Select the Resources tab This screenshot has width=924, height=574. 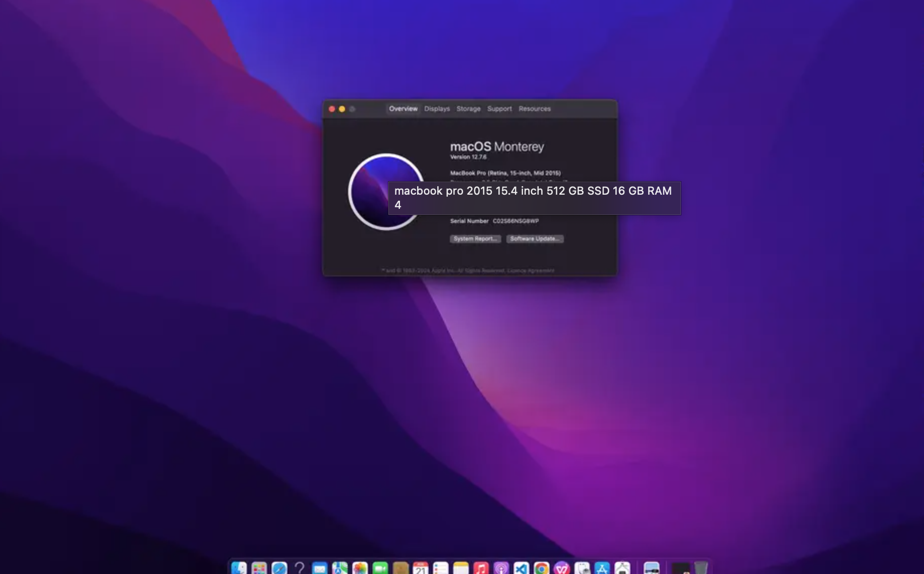click(x=535, y=109)
